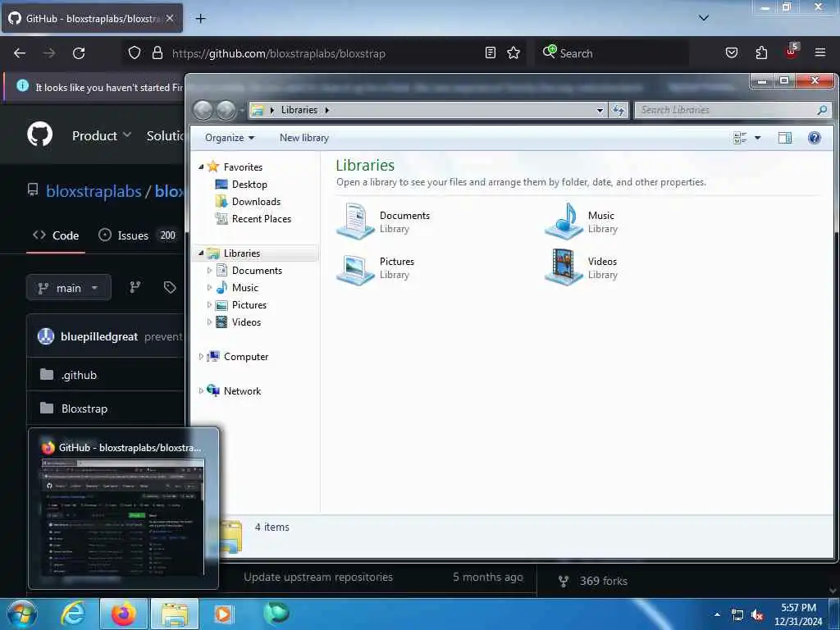This screenshot has width=840, height=630.
Task: Show hidden tray icons arrow
Action: click(x=717, y=614)
